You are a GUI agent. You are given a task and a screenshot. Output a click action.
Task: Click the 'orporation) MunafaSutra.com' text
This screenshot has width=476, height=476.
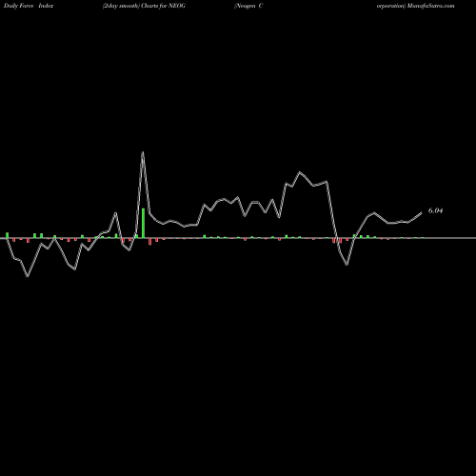(415, 6)
